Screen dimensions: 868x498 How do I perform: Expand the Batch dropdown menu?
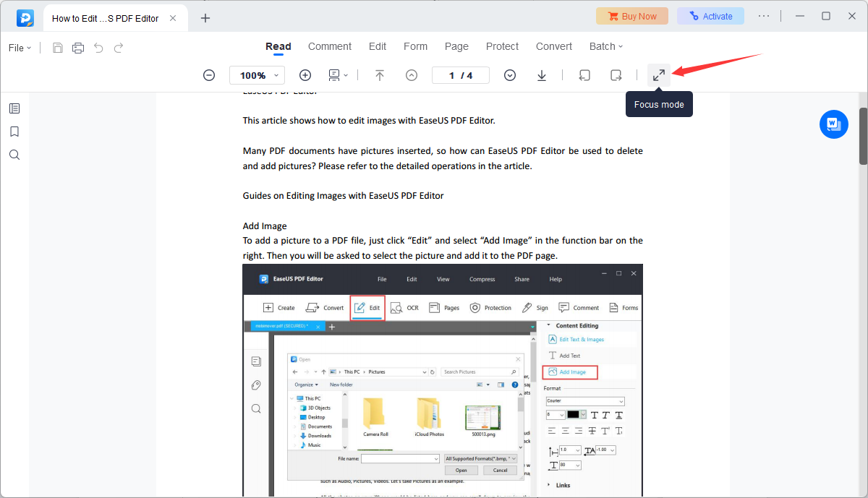point(606,46)
